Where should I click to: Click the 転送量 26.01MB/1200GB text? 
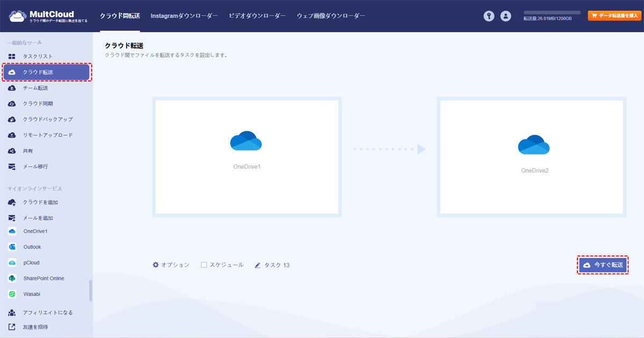[547, 18]
